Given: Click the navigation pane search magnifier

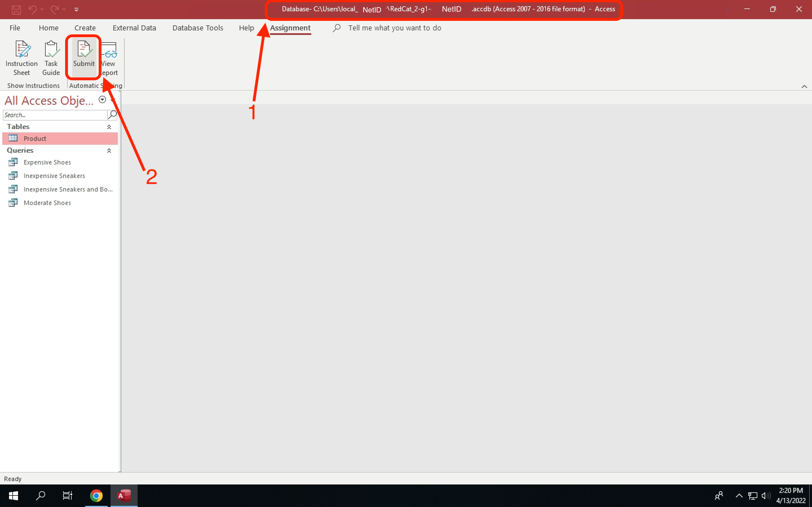Looking at the screenshot, I should pyautogui.click(x=112, y=115).
